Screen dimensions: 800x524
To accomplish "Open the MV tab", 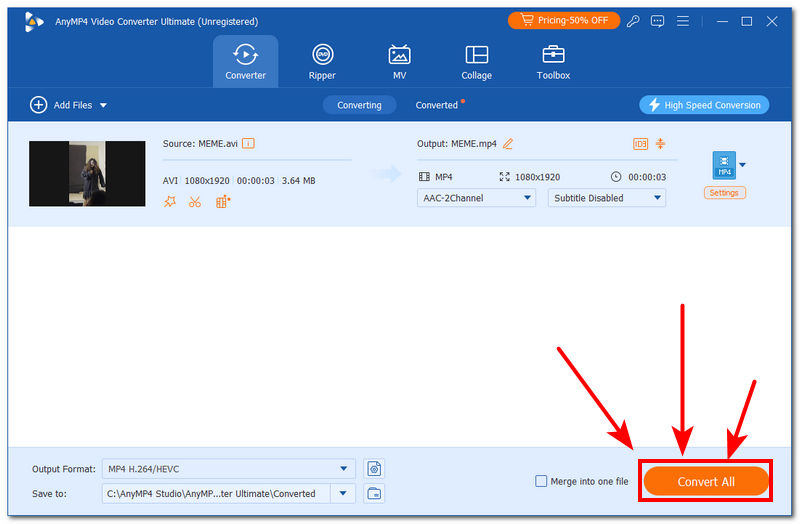I will [399, 62].
